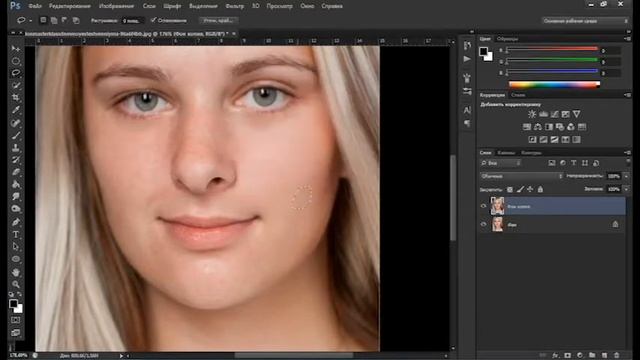Click the Levels adjustment icon
640x360 pixels.
(x=543, y=114)
